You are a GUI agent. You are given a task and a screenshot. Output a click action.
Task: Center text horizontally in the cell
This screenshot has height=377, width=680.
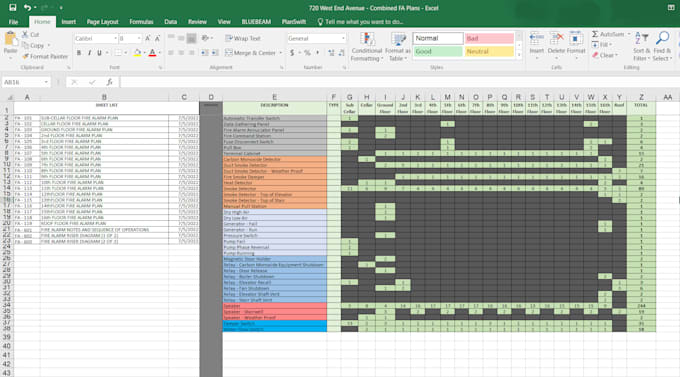(181, 53)
